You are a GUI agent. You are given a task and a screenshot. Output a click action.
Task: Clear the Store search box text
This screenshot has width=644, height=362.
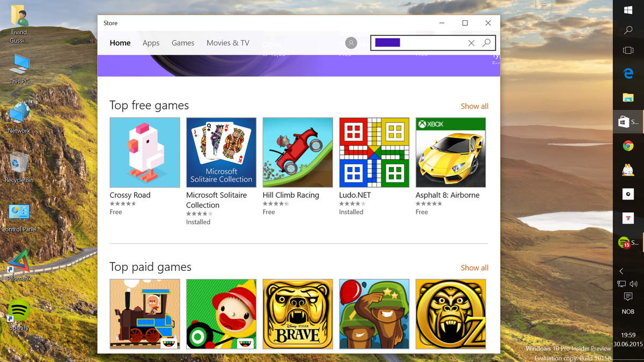click(471, 43)
